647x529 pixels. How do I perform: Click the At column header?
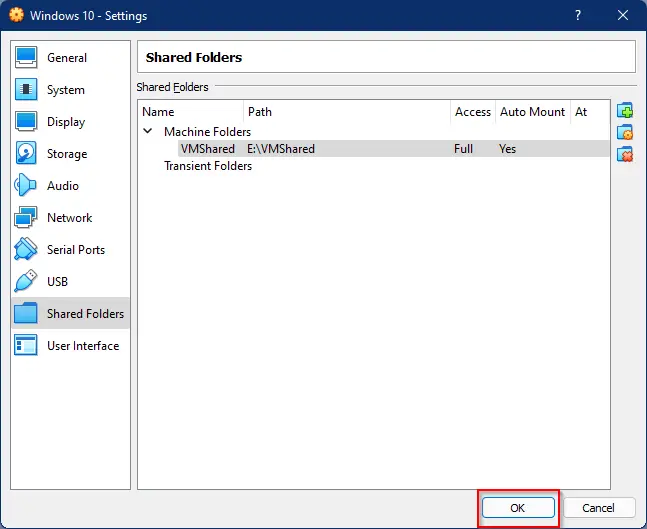(x=581, y=112)
